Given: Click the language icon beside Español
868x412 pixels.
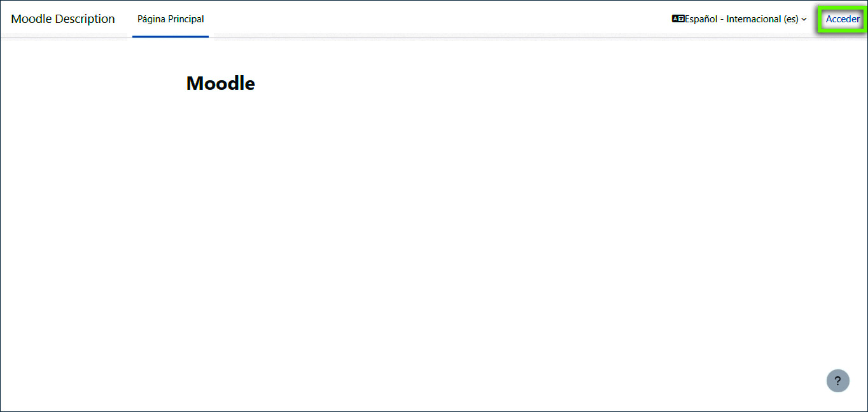Looking at the screenshot, I should tap(678, 19).
